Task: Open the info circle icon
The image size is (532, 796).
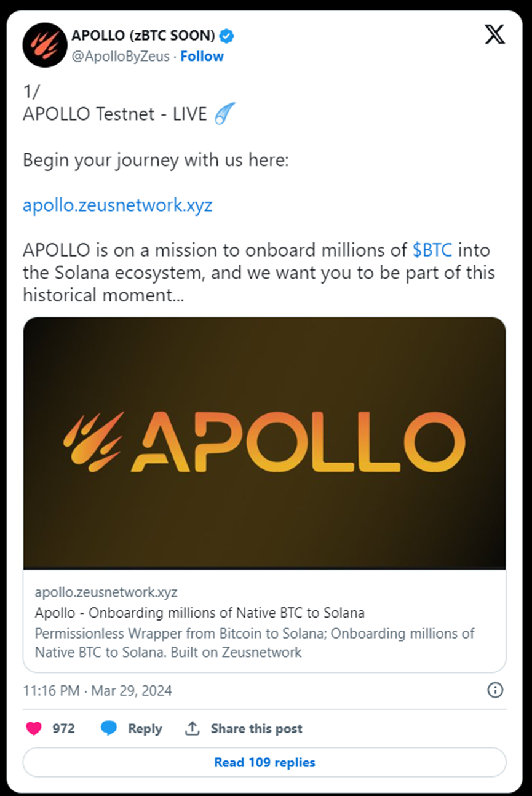Action: [495, 690]
